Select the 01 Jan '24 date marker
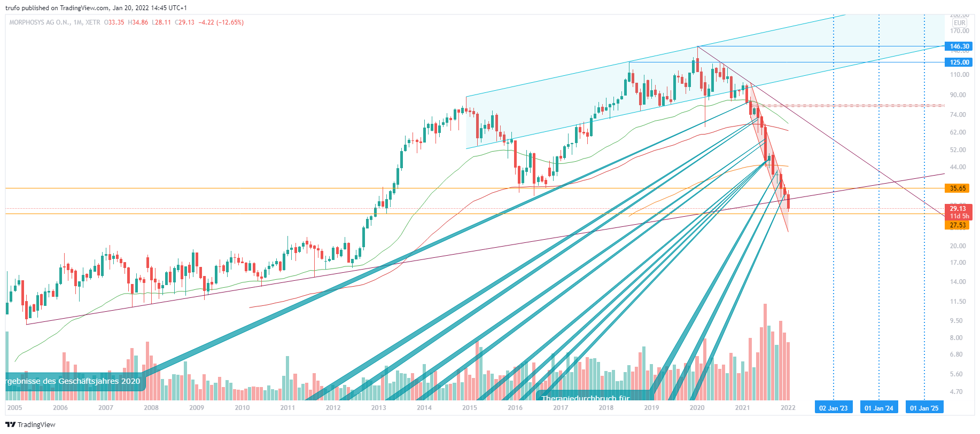980x434 pixels. tap(878, 408)
